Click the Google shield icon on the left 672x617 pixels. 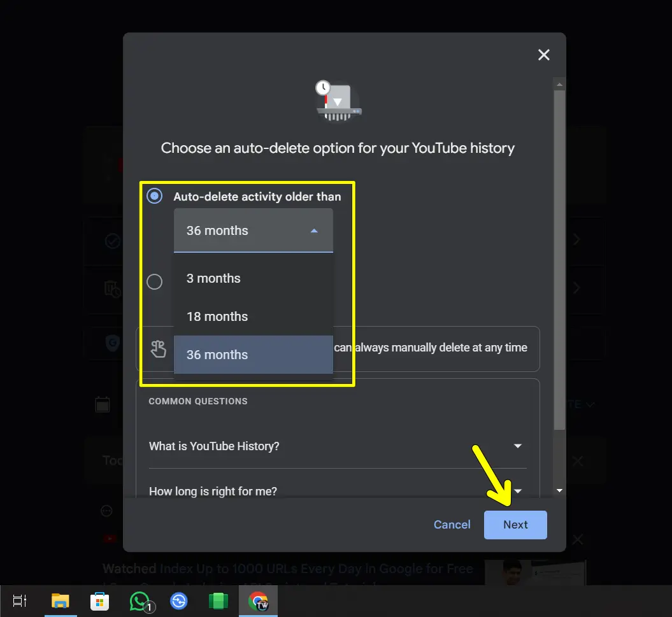tap(112, 343)
